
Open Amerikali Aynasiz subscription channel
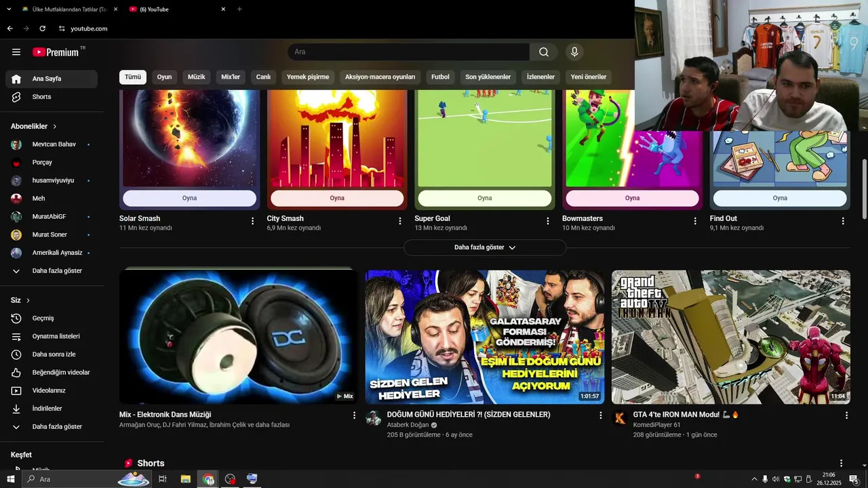coord(52,253)
